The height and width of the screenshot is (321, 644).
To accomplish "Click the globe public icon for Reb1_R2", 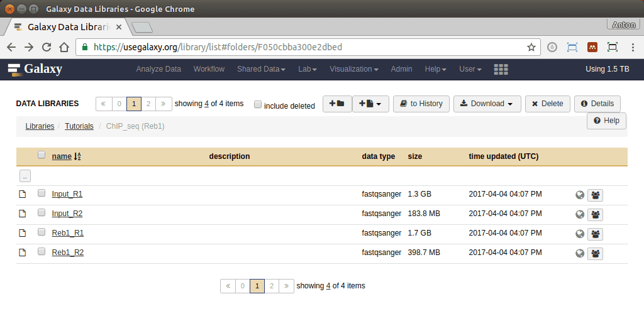I will click(x=580, y=253).
